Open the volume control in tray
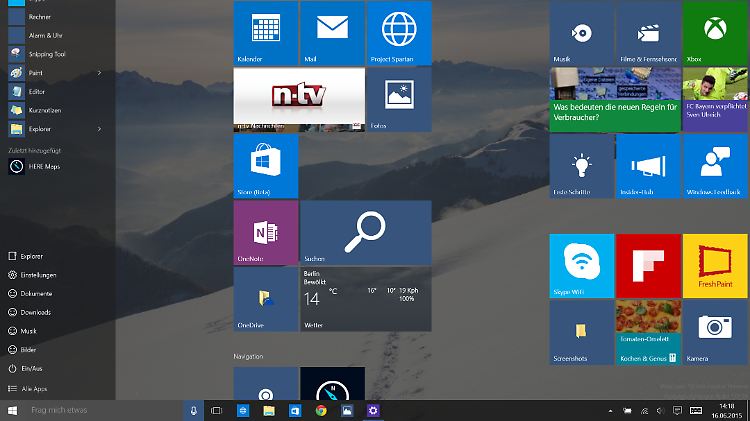 tap(661, 411)
